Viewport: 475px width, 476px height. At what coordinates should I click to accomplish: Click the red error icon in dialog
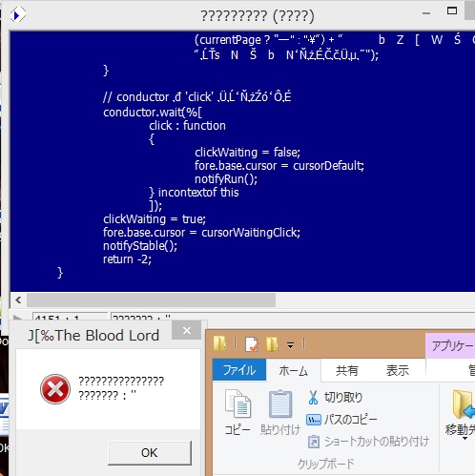coord(55,389)
